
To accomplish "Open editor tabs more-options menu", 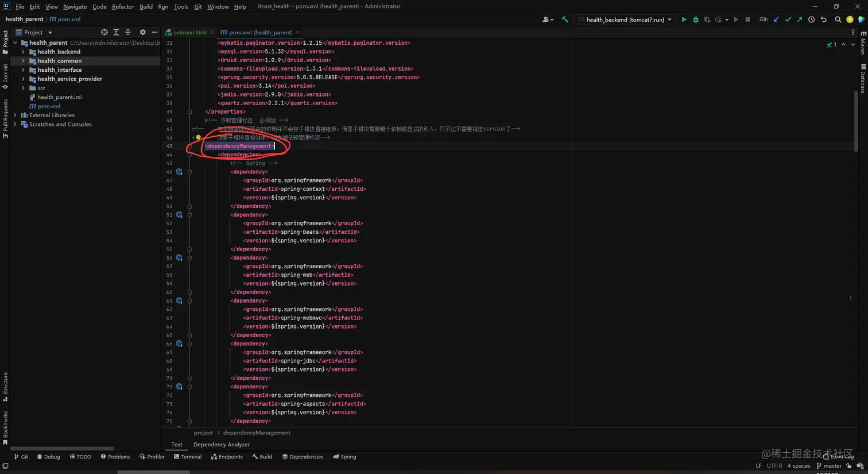I will [853, 32].
